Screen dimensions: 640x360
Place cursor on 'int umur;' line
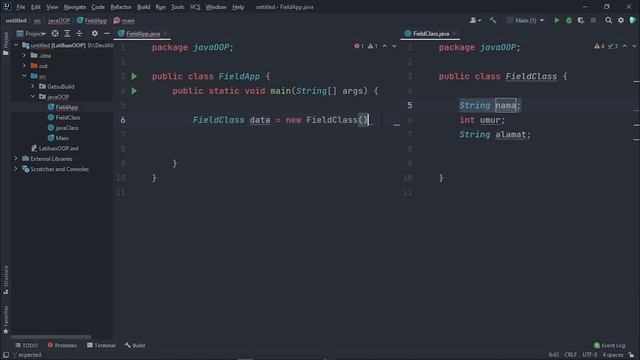point(482,120)
